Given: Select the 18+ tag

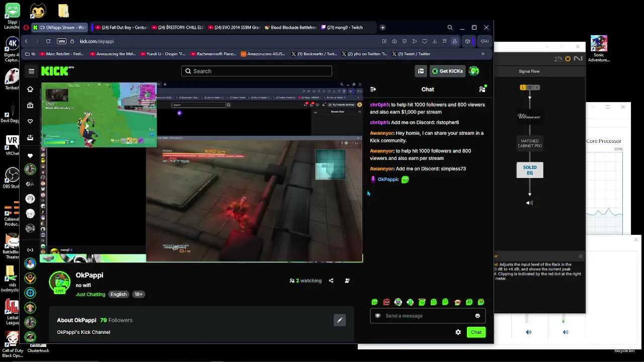Looking at the screenshot, I should 138,294.
